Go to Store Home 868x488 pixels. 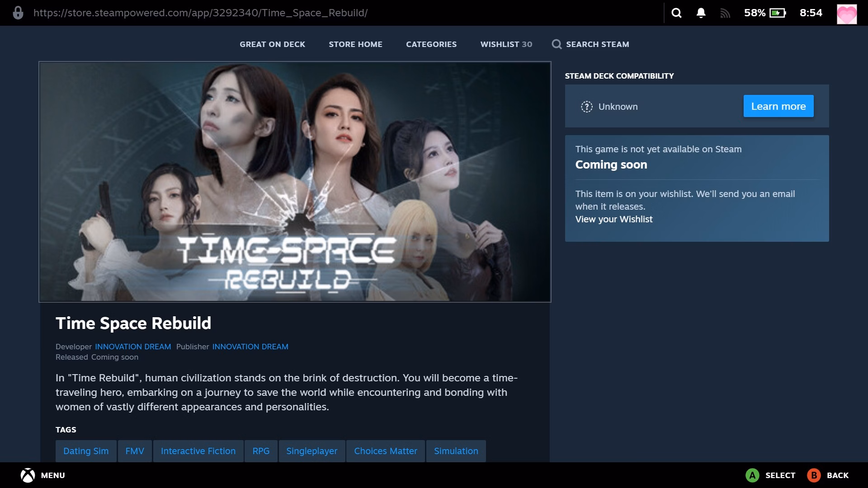point(355,44)
